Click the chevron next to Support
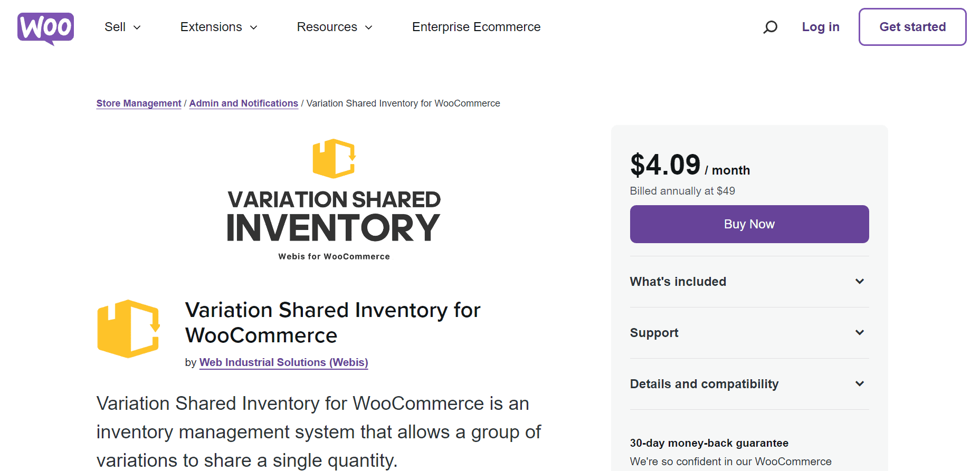The image size is (980, 471). (x=859, y=333)
